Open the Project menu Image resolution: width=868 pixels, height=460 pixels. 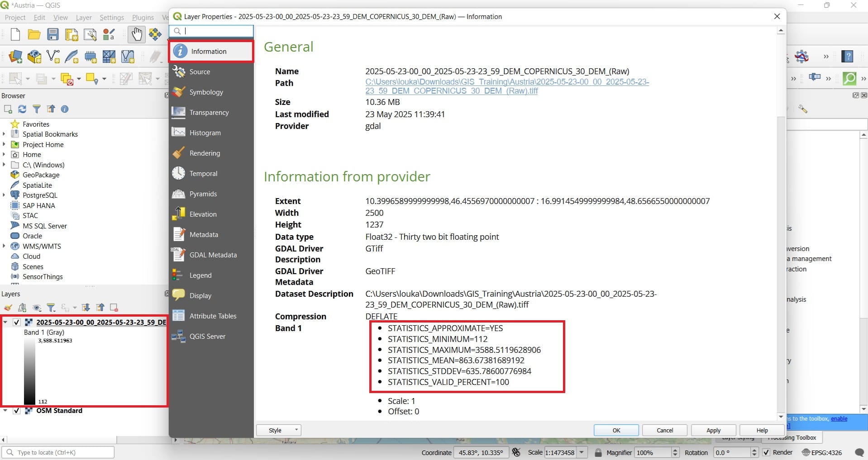pyautogui.click(x=15, y=18)
